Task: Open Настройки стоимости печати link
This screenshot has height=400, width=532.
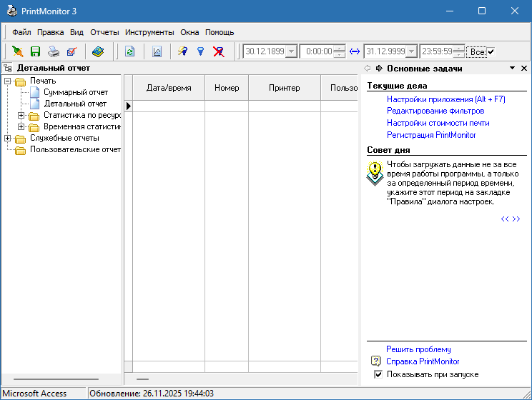Action: click(438, 123)
